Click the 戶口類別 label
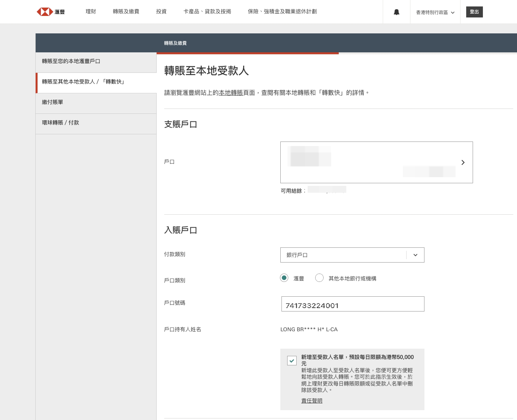The image size is (517, 420). pyautogui.click(x=174, y=280)
